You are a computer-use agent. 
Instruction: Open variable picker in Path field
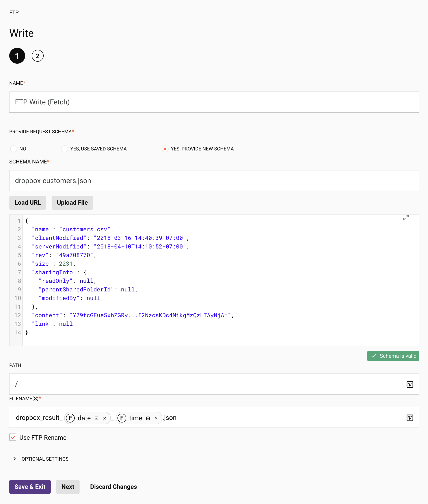[x=409, y=384]
